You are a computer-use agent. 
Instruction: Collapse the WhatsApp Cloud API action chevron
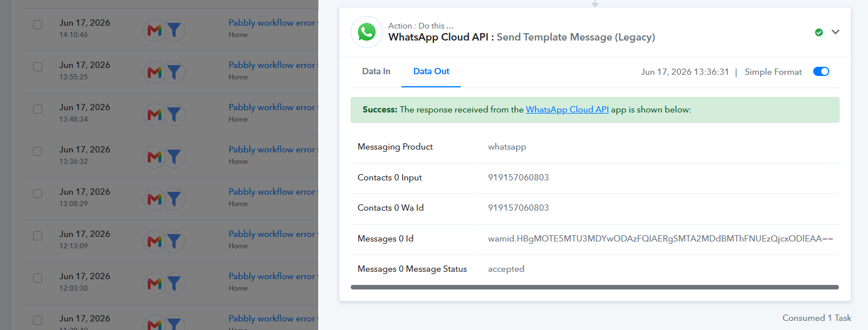tap(835, 32)
